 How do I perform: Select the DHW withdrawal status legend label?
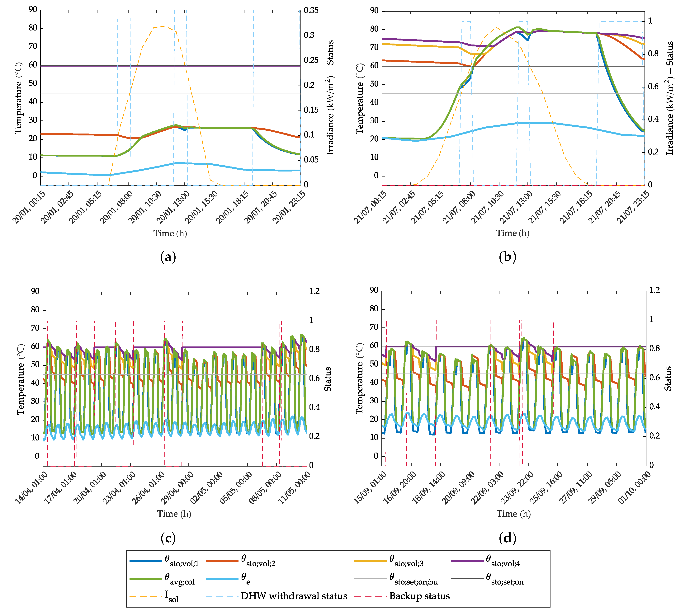point(294,596)
